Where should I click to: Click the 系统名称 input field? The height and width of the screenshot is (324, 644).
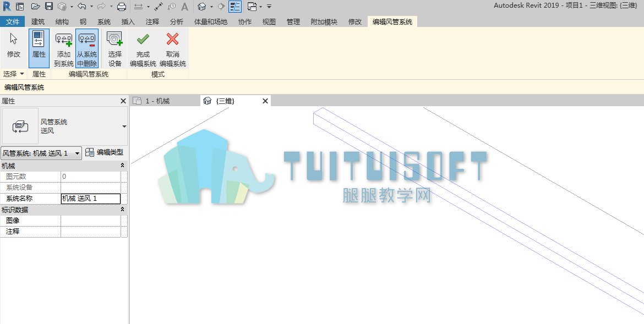91,199
